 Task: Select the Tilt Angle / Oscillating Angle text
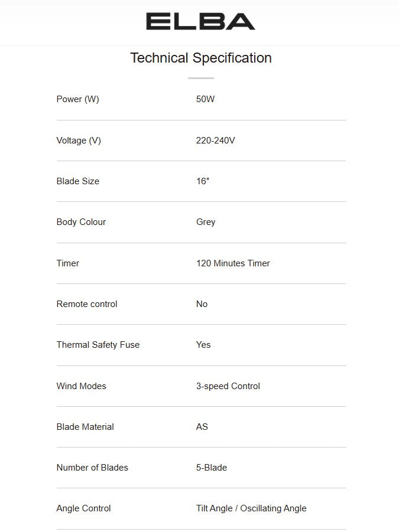click(251, 508)
